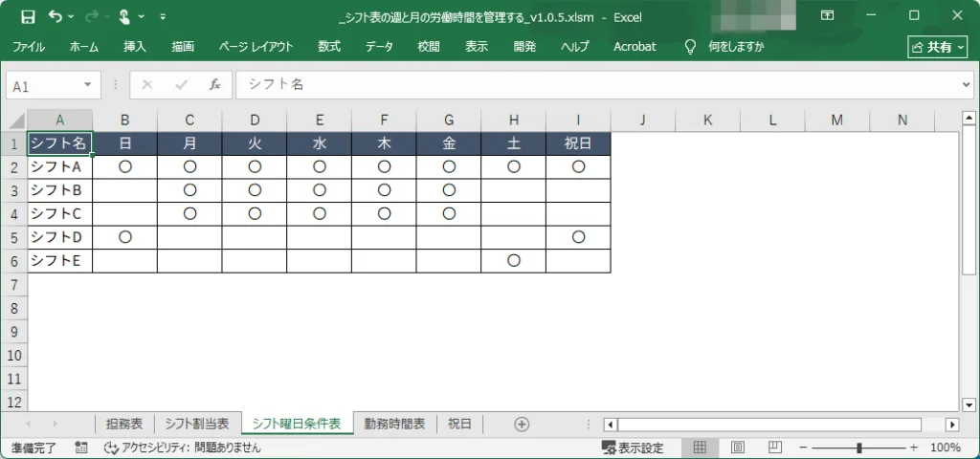This screenshot has height=459, width=980.
Task: Go to previous sheet tab arrow
Action: (x=29, y=424)
